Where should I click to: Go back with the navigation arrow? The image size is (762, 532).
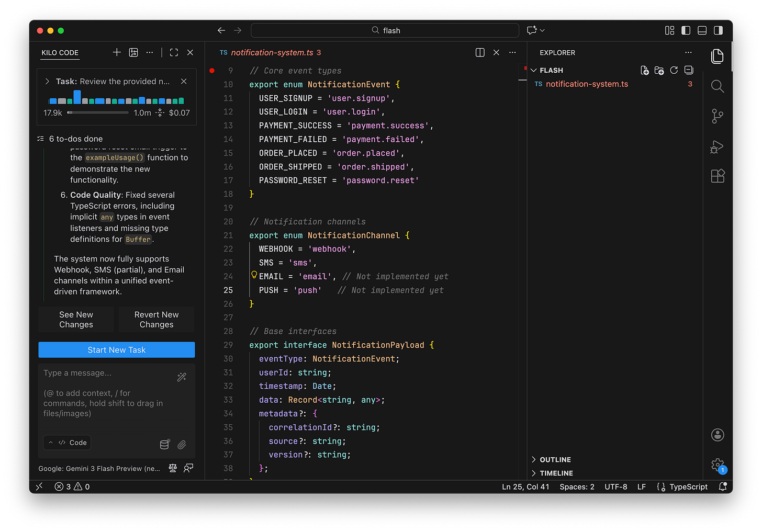[221, 30]
